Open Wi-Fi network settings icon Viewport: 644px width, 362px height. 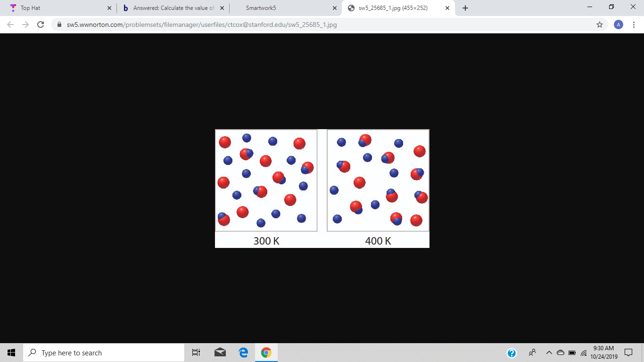click(x=584, y=353)
